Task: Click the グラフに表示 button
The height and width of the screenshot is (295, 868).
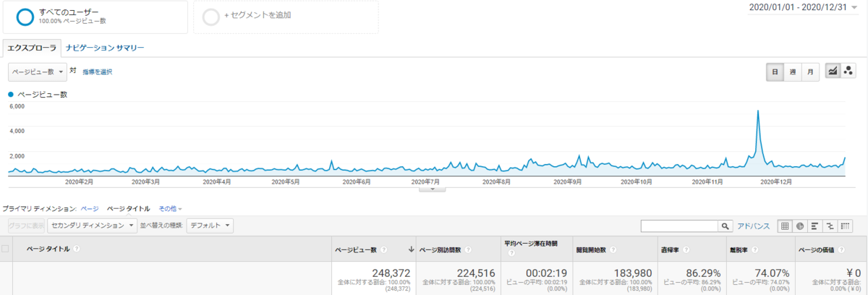Action: [x=27, y=226]
